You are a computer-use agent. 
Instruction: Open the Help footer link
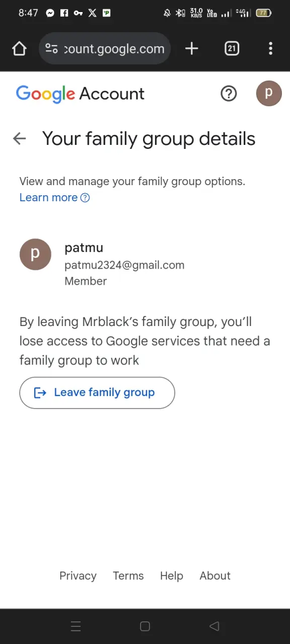[x=172, y=576]
